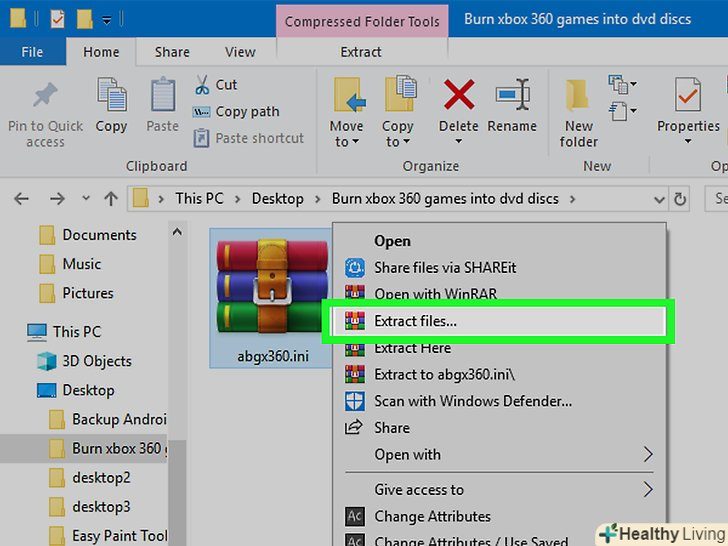Click the quick access Properties icon in title bar
The width and height of the screenshot is (728, 546).
point(57,19)
